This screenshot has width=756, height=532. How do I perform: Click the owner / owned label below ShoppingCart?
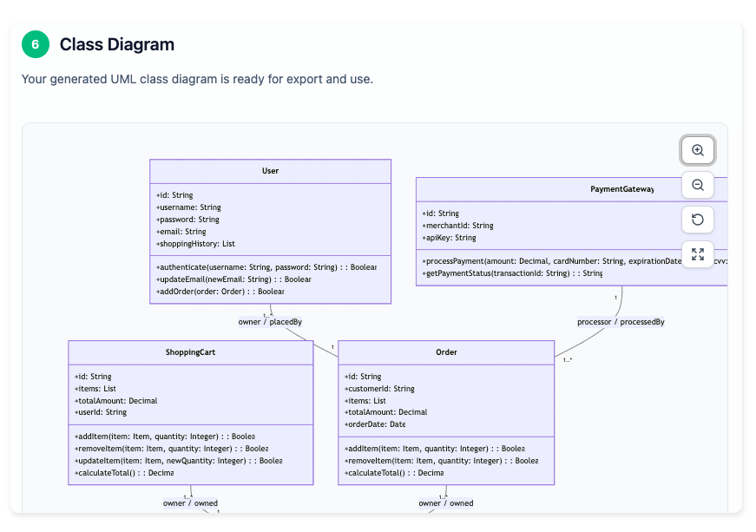click(x=190, y=502)
